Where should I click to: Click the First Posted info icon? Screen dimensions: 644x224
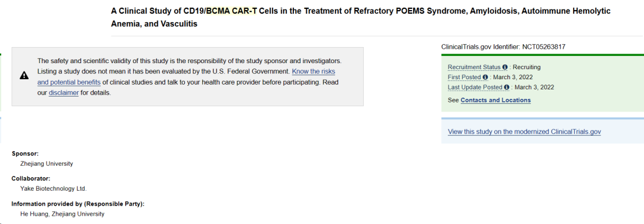click(485, 77)
